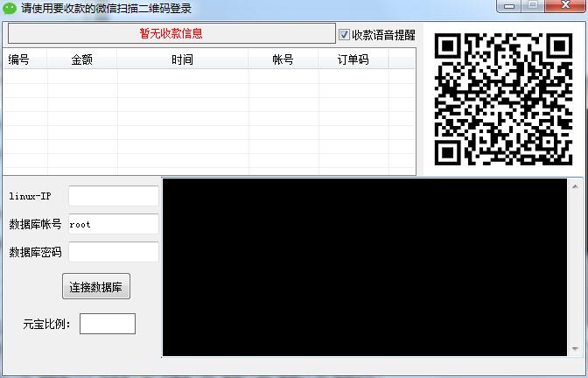Viewport: 588px width, 378px height.
Task: Click the log scrollbar up arrow
Action: [x=575, y=186]
